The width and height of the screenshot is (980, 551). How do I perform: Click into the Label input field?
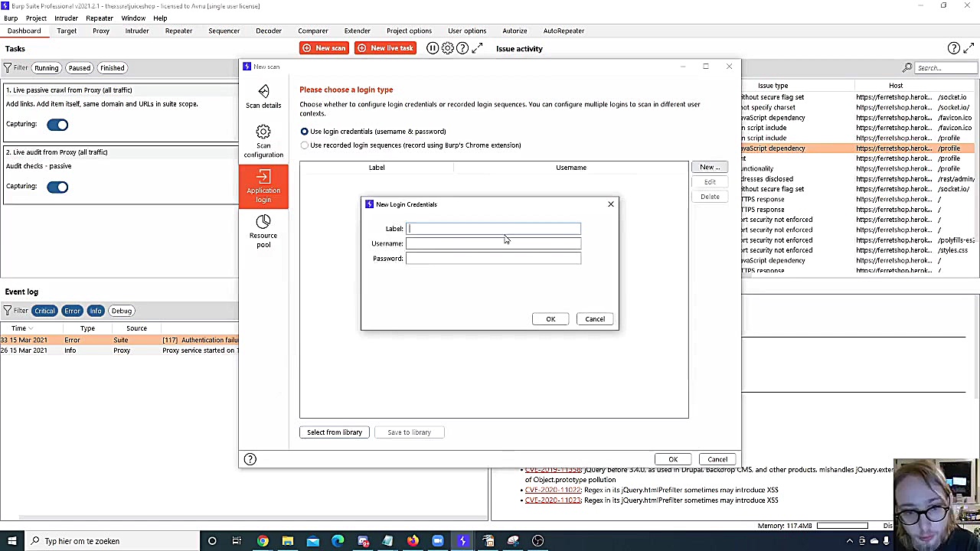point(493,229)
